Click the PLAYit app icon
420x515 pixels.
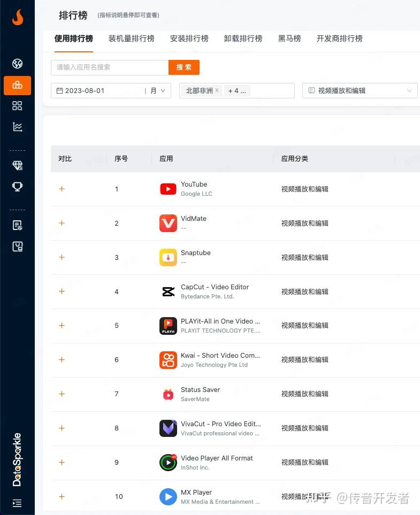168,326
